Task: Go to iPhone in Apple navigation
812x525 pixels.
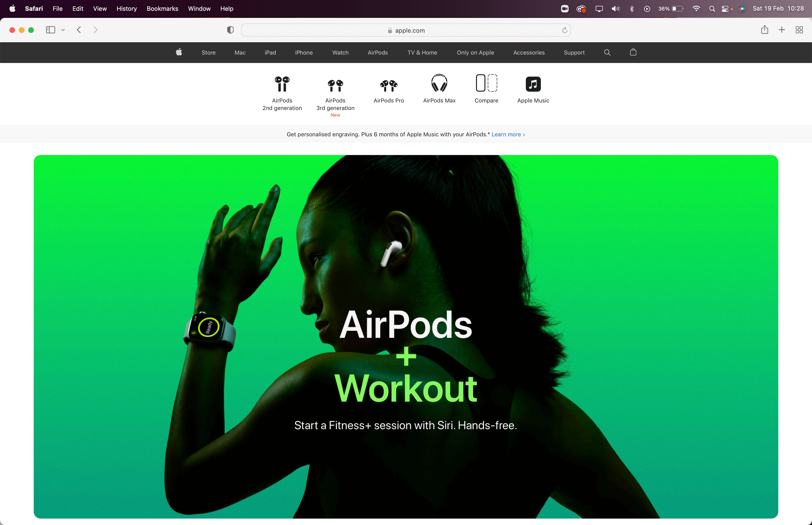Action: pos(304,52)
